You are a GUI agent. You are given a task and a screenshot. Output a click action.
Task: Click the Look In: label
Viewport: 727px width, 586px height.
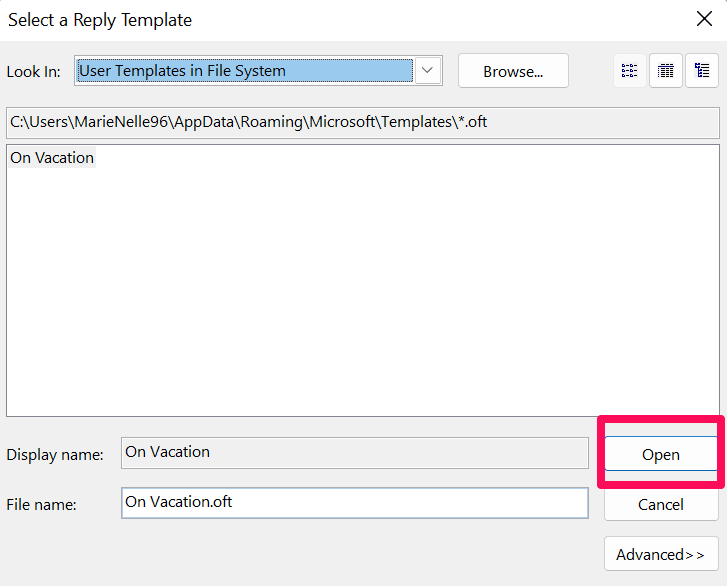click(34, 72)
